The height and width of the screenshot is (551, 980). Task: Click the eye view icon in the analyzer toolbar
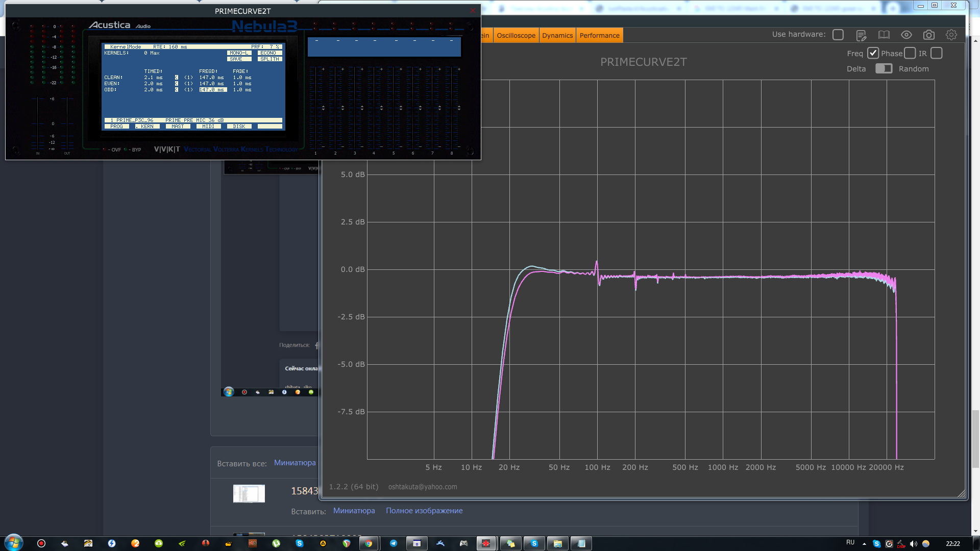pos(906,35)
